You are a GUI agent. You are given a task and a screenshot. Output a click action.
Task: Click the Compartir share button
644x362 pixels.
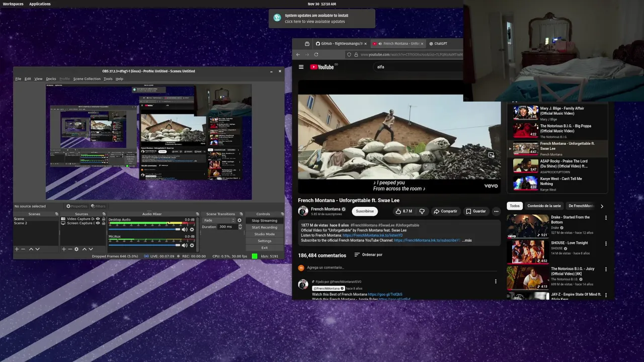pyautogui.click(x=445, y=211)
